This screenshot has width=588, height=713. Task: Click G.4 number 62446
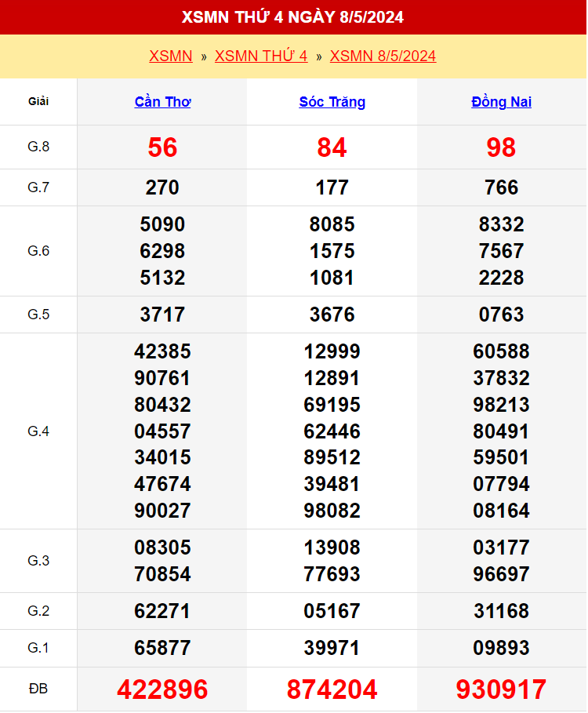click(x=332, y=431)
